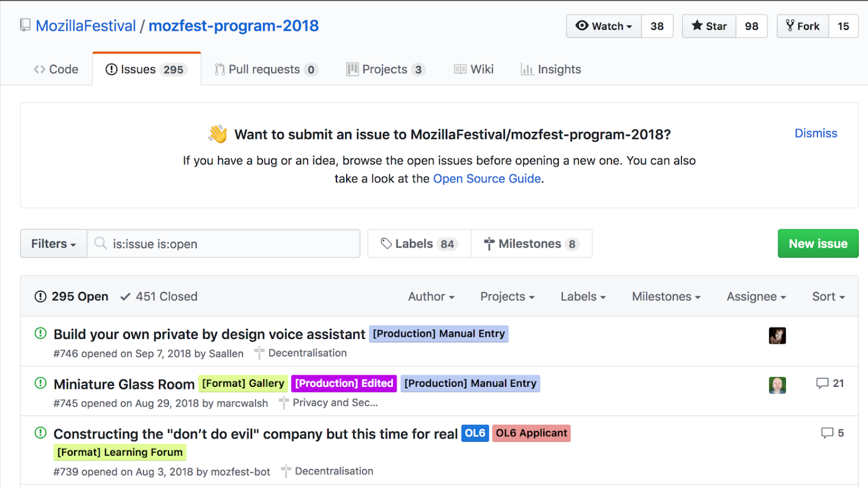Open issue Build your own private voice assistant
Viewport: 868px width, 488px height.
click(x=210, y=334)
